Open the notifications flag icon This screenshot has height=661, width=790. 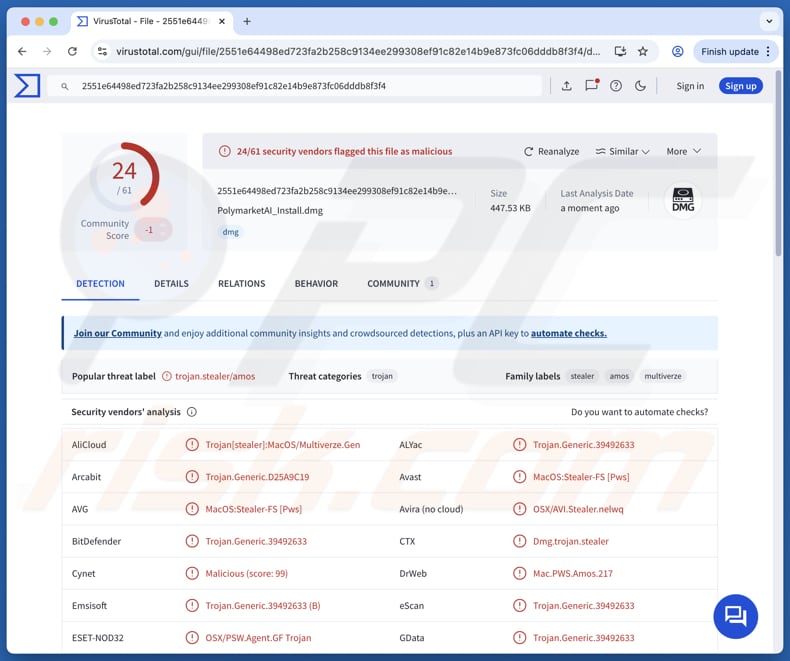pyautogui.click(x=591, y=86)
